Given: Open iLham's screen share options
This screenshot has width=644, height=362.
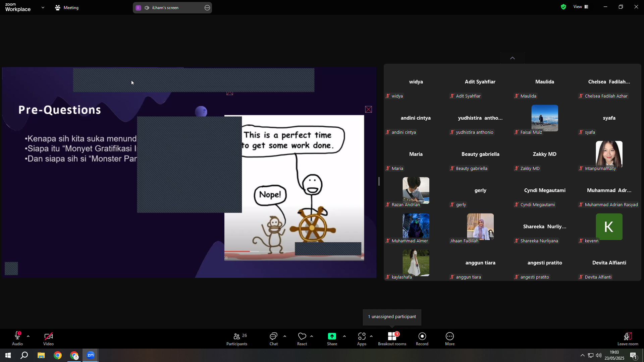Looking at the screenshot, I should click(207, 8).
